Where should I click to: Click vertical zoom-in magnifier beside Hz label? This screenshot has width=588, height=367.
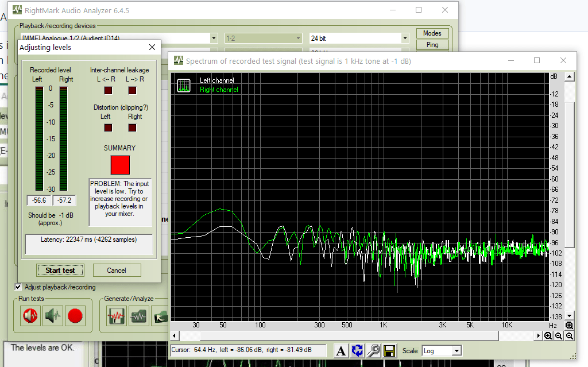[569, 325]
